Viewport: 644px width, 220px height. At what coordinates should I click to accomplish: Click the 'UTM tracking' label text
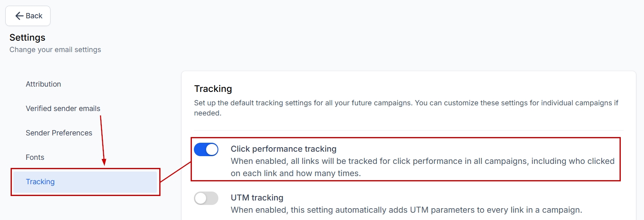pyautogui.click(x=257, y=198)
